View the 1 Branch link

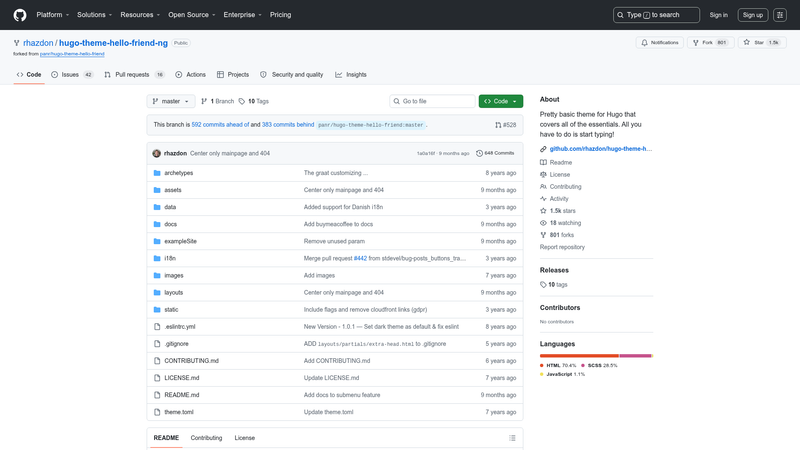coord(217,101)
